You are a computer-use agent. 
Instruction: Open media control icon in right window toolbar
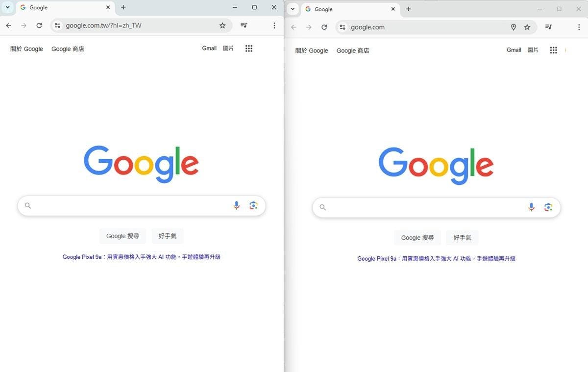click(549, 27)
